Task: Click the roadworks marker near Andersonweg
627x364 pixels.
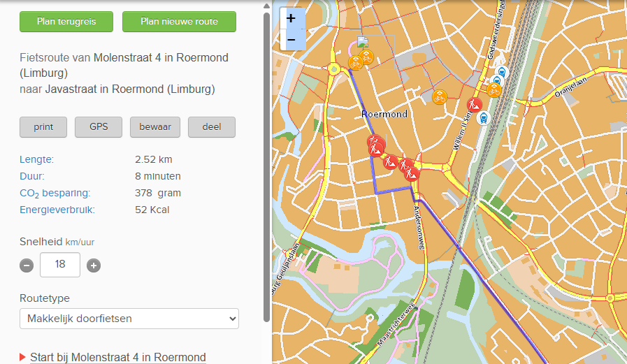Action: click(412, 174)
